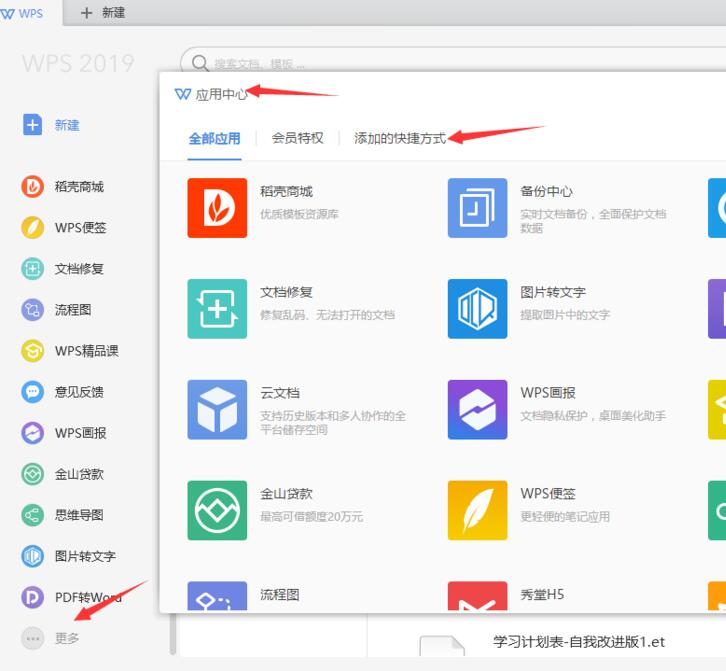The width and height of the screenshot is (726, 671).
Task: Click the blue 新建 plus icon in sidebar
Action: click(32, 125)
